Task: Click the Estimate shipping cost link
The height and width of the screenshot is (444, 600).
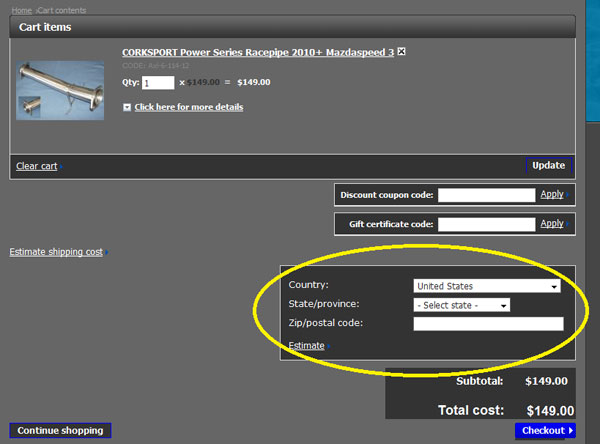Action: pyautogui.click(x=56, y=252)
